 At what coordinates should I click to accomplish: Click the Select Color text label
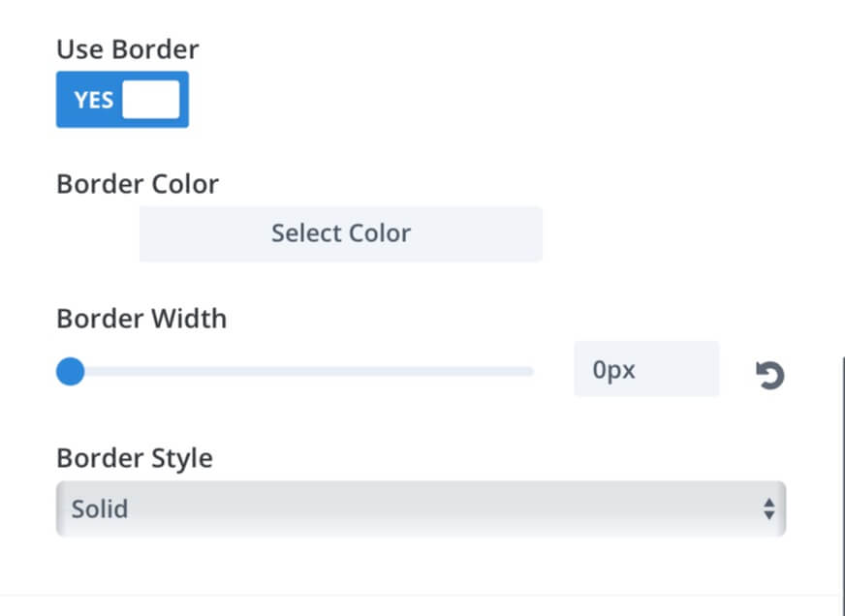(x=341, y=233)
